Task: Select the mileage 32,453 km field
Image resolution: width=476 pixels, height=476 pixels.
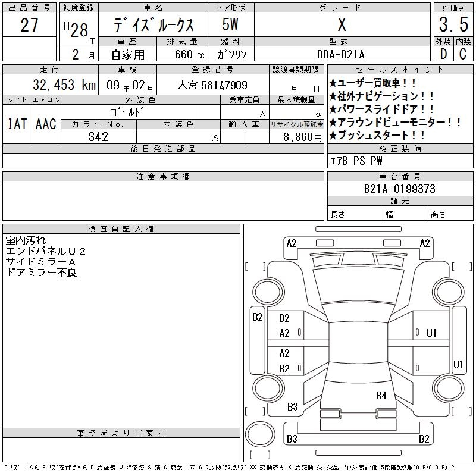Action: coord(51,84)
